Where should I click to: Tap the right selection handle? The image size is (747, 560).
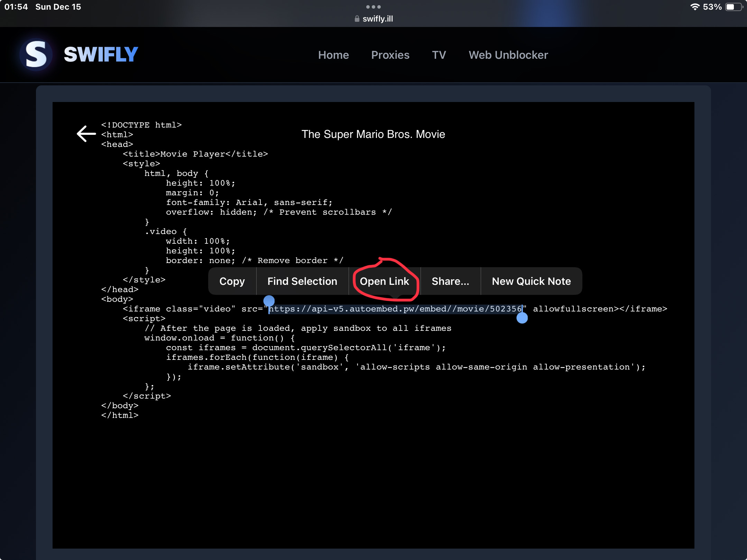522,318
